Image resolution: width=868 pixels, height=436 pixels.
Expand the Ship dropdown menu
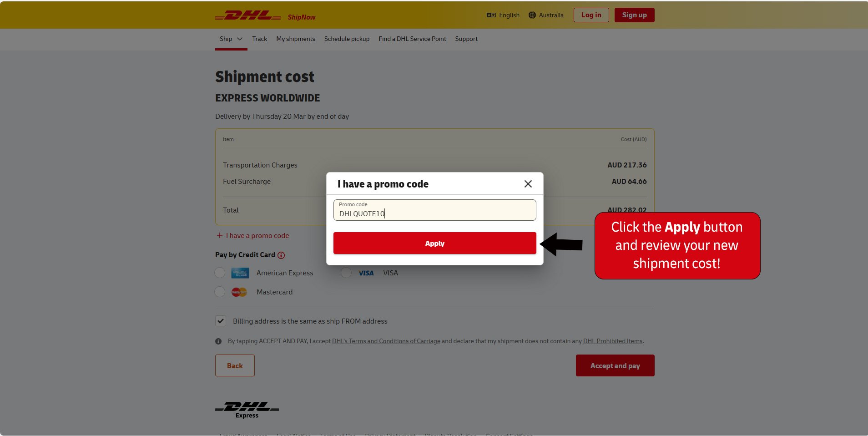pos(231,39)
